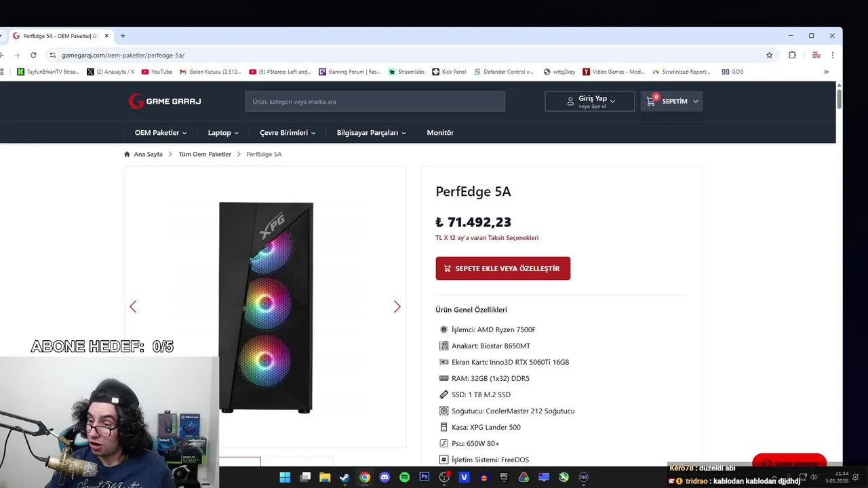The height and width of the screenshot is (488, 868).
Task: Go to Tüm Oem Paketler breadcrumb
Action: [205, 154]
